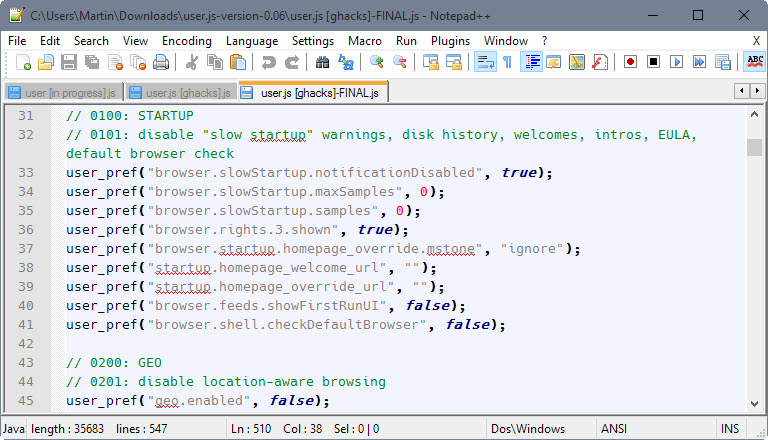Save the recorded macro icon
Viewport: 768px width, 440px height.
pos(722,62)
